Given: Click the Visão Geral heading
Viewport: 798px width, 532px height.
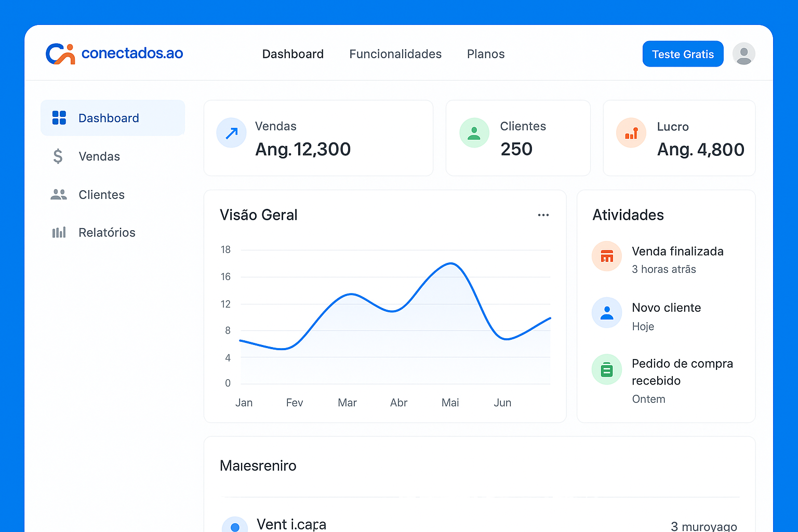Looking at the screenshot, I should pyautogui.click(x=259, y=215).
